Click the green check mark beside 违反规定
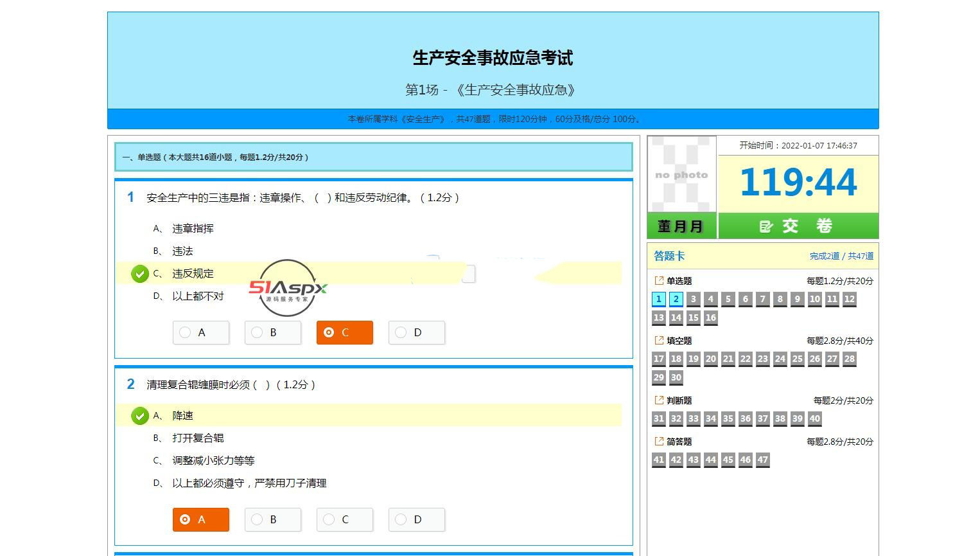This screenshot has width=980, height=556. (140, 273)
